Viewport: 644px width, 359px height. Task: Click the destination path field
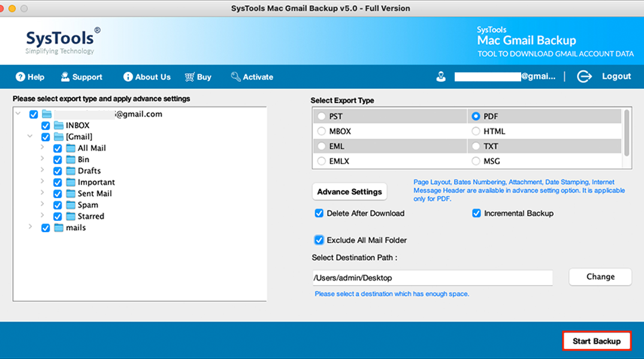(433, 278)
